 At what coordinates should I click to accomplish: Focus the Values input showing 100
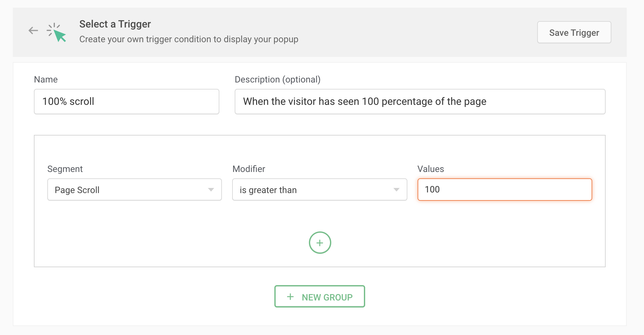coord(505,190)
